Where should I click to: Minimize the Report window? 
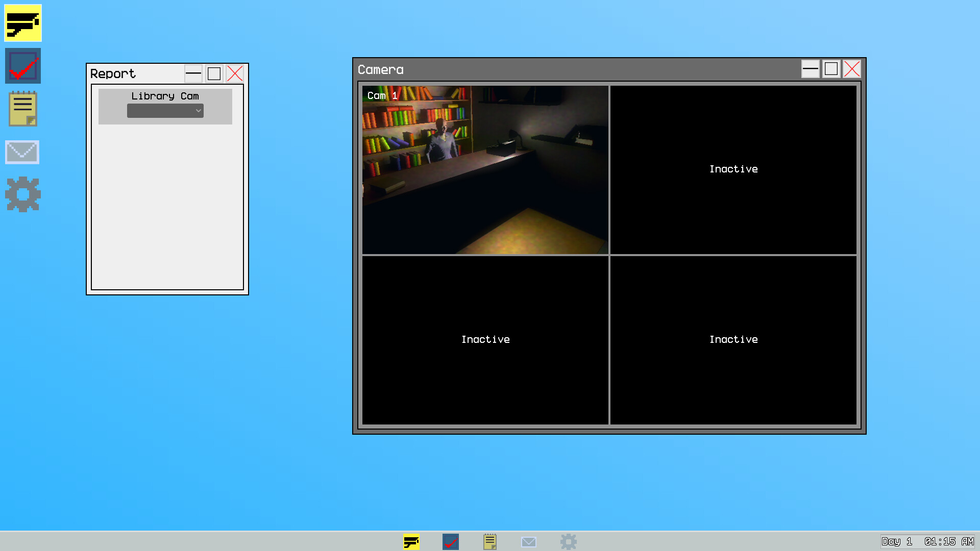coord(193,74)
